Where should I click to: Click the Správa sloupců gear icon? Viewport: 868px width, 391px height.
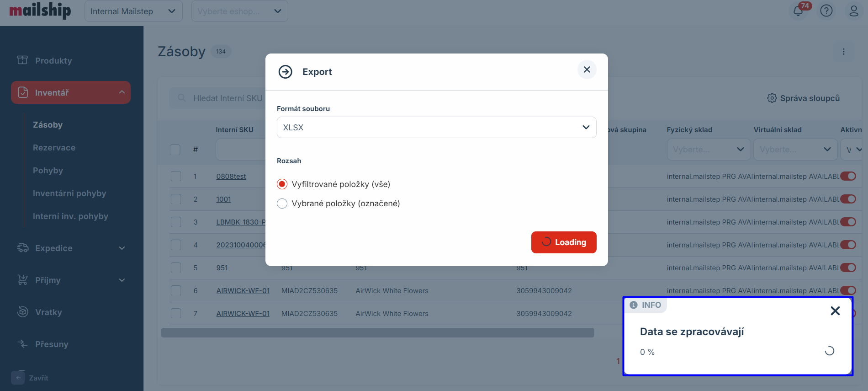[x=772, y=98]
